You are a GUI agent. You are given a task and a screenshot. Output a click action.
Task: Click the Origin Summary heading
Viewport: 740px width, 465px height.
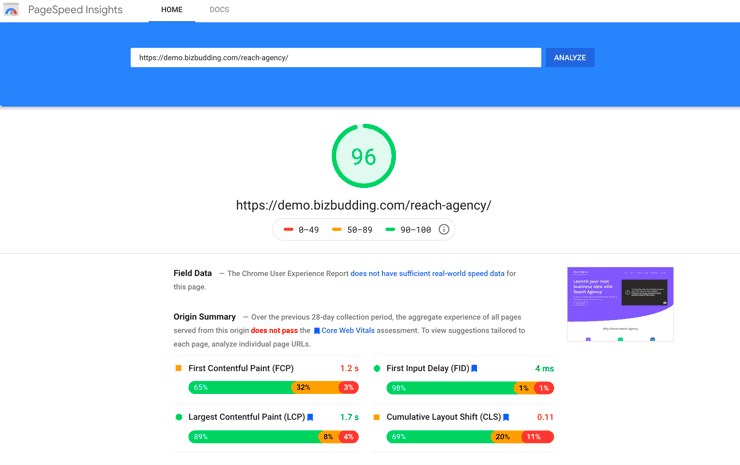pyautogui.click(x=204, y=317)
